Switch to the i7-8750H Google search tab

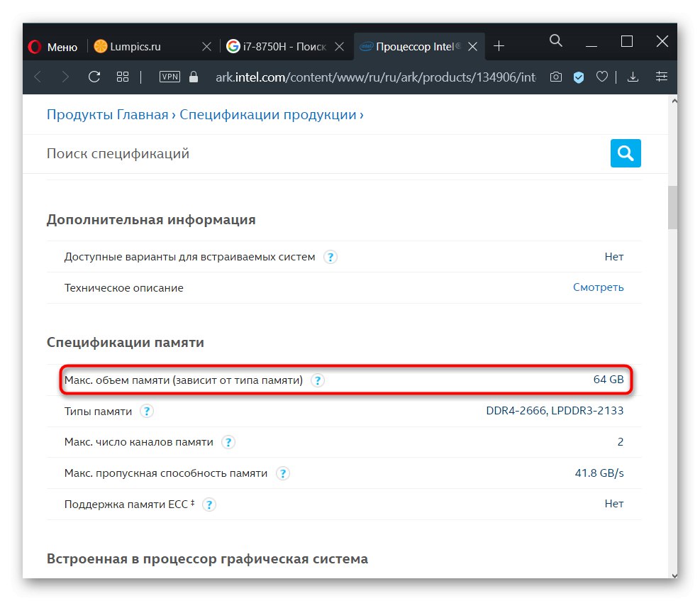pos(277,47)
